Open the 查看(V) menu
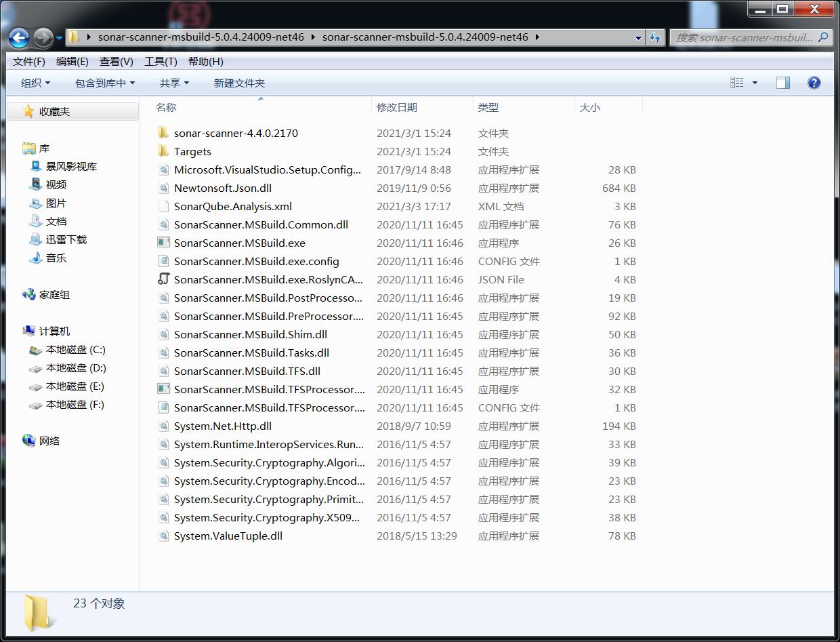840x642 pixels. click(116, 61)
